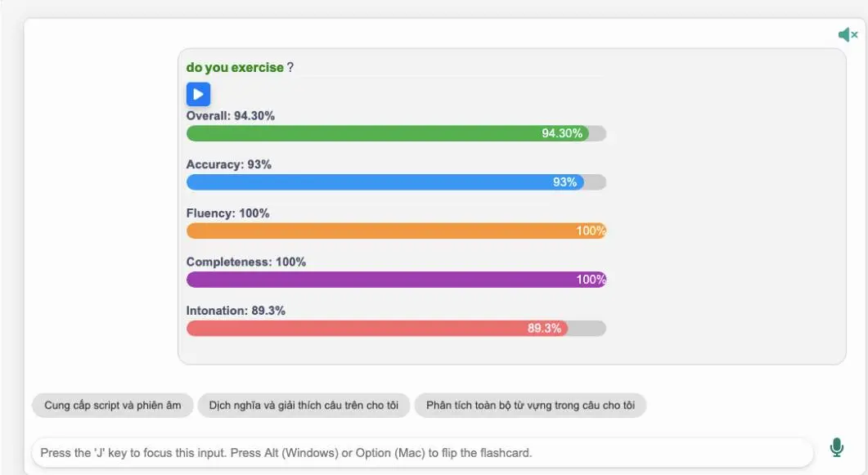Viewport: 868px width, 475px height.
Task: Click the "Fluency: 100%" label
Action: (x=227, y=213)
